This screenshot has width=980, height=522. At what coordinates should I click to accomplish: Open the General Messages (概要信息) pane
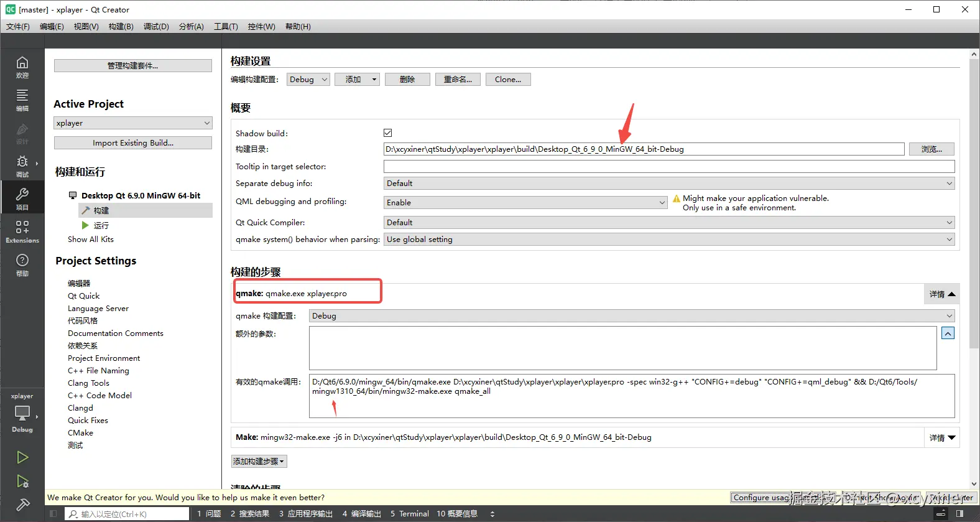coord(457,514)
